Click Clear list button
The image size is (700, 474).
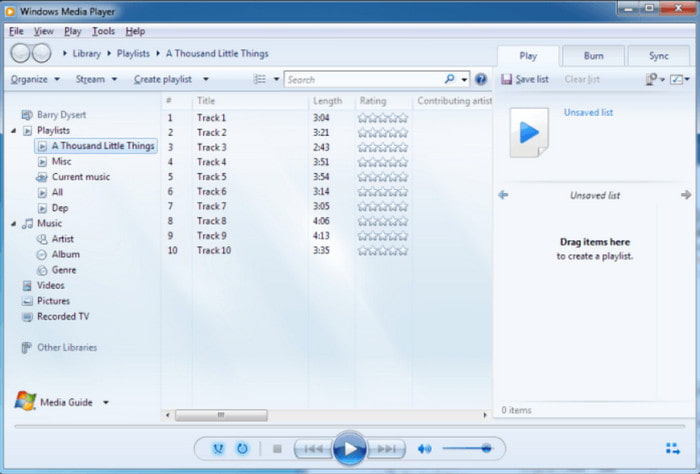[x=582, y=79]
